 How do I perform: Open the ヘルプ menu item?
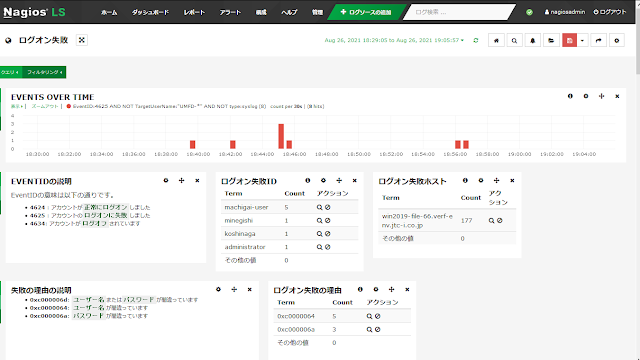coord(289,12)
